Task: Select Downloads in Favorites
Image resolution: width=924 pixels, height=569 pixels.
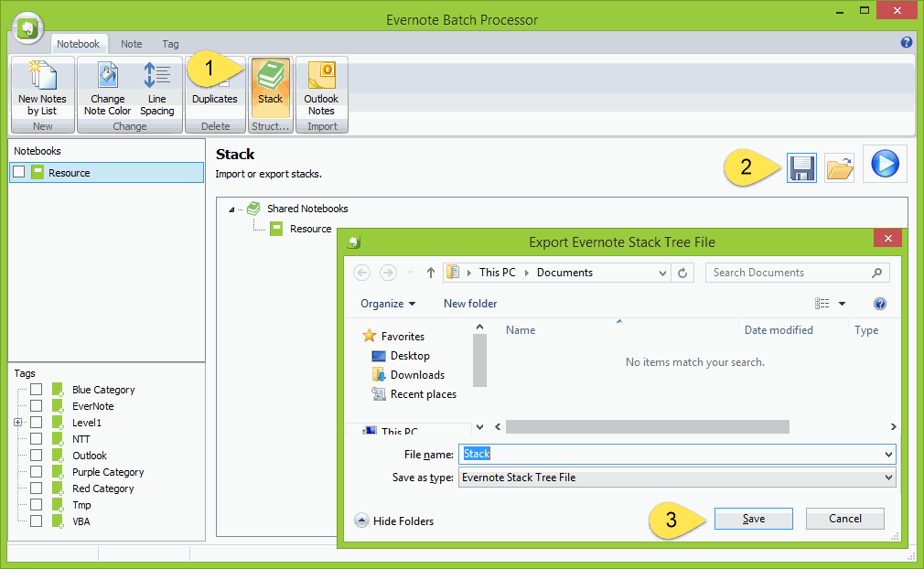Action: tap(408, 375)
